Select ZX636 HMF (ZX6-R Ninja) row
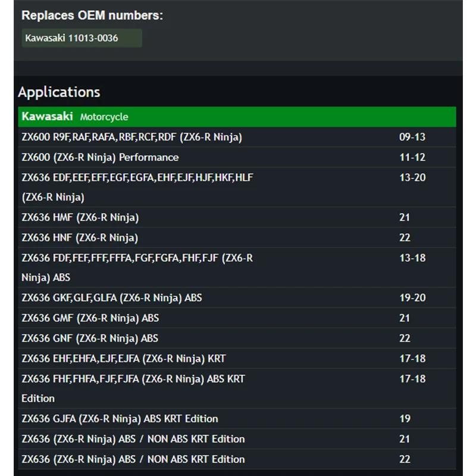The height and width of the screenshot is (476, 476). point(237,217)
